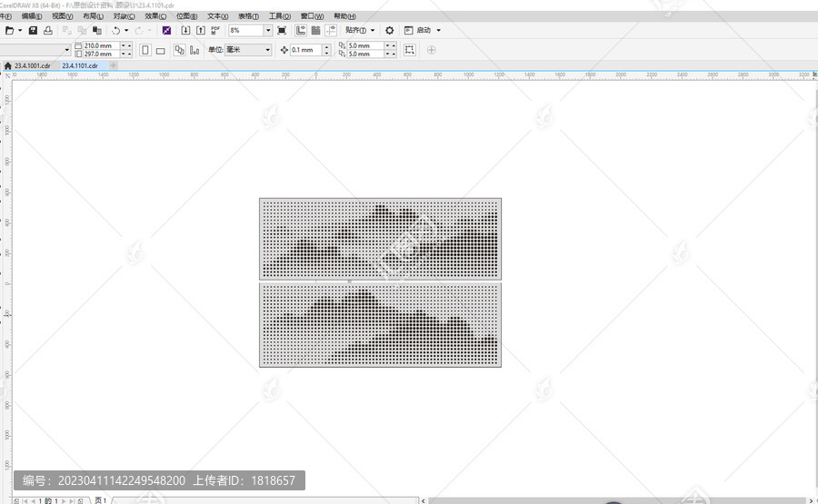This screenshot has width=818, height=504.
Task: Toggle the show grid icon
Action: 315,31
